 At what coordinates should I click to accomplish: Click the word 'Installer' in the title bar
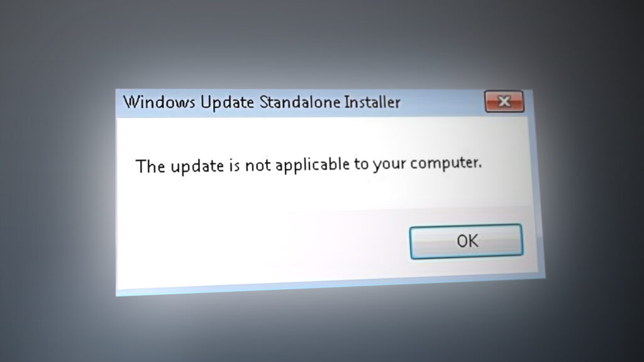(x=372, y=102)
